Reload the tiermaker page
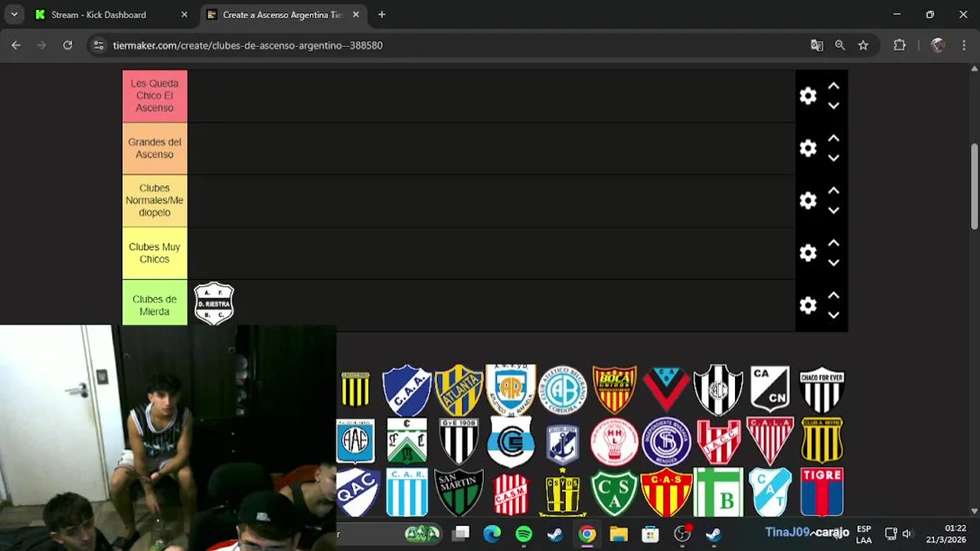The width and height of the screenshot is (980, 551). point(67,45)
